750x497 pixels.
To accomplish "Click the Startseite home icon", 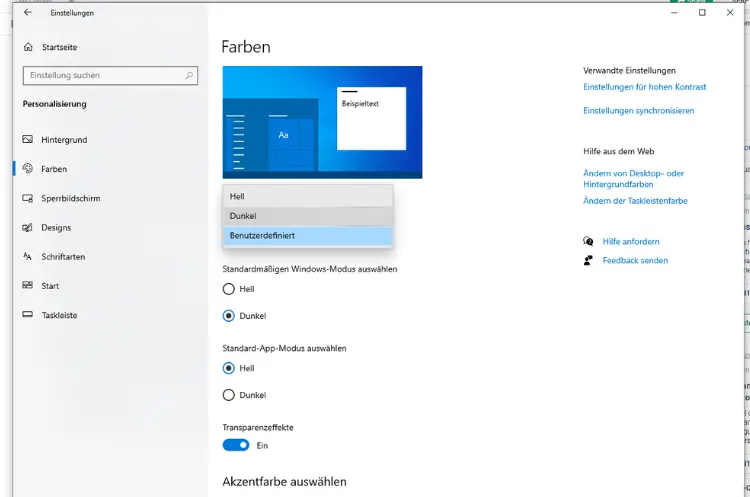I will tap(28, 47).
